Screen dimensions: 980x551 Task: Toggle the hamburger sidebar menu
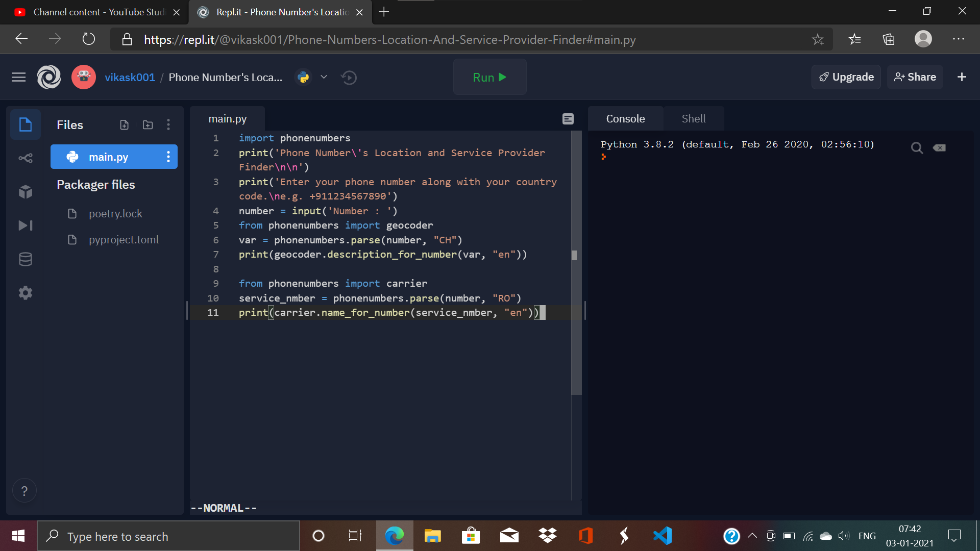click(18, 77)
